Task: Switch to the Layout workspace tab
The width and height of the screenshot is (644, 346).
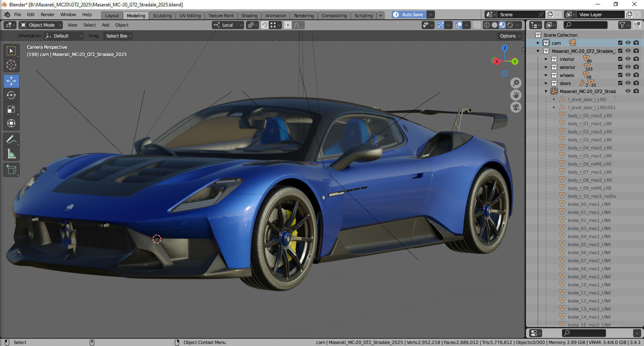Action: pos(112,16)
